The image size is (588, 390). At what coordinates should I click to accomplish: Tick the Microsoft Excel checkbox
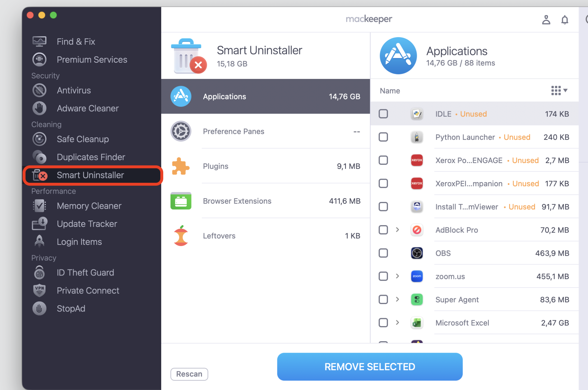point(383,323)
